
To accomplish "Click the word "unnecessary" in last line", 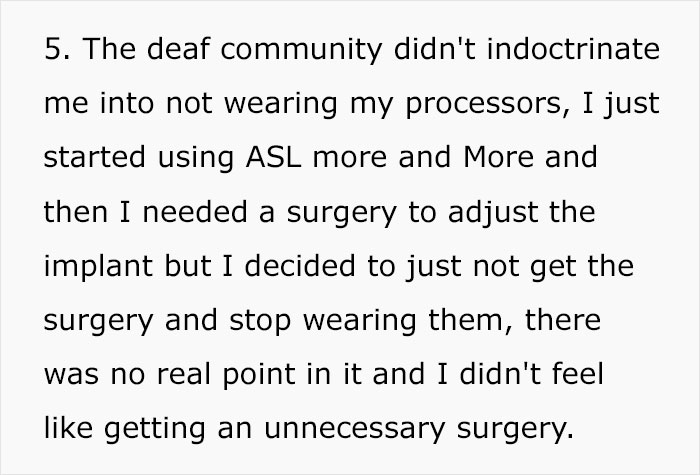I will point(354,431).
